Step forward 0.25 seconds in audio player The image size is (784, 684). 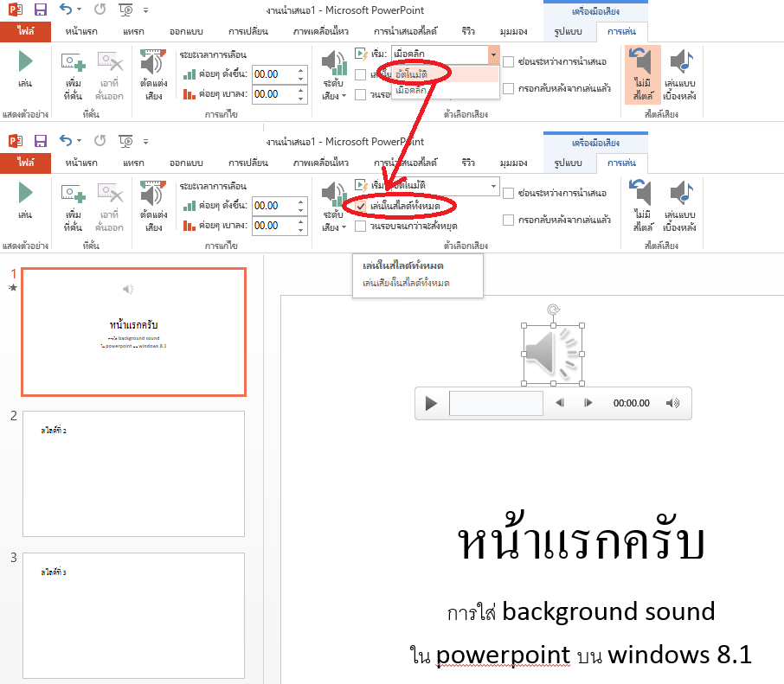tap(588, 403)
